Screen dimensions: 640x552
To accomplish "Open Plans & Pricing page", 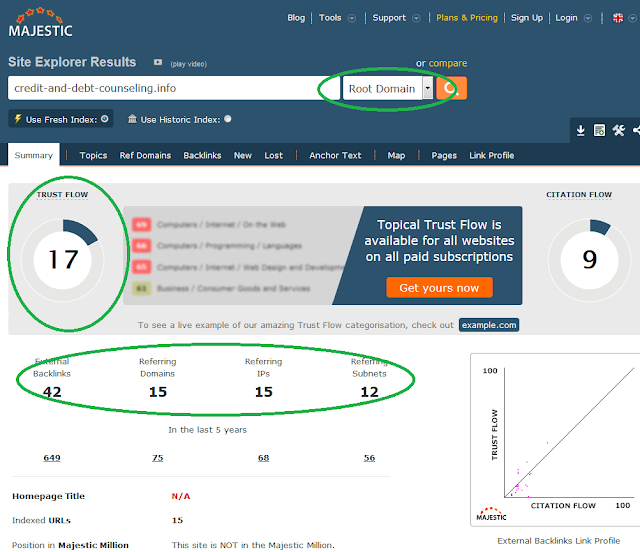I will pyautogui.click(x=467, y=18).
